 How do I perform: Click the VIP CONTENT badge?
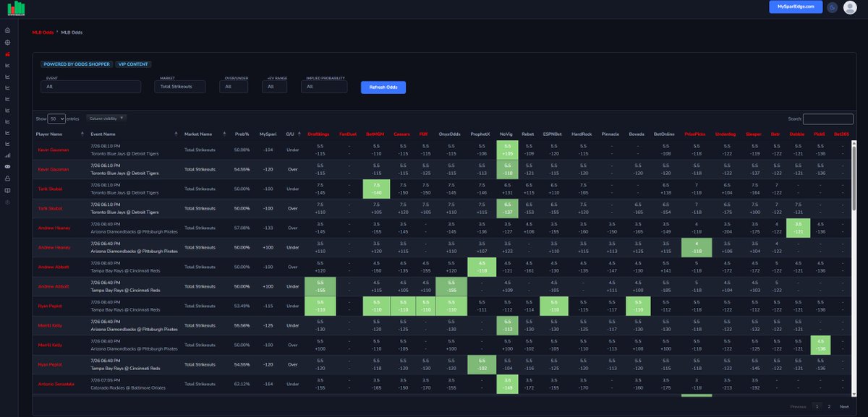pos(133,64)
